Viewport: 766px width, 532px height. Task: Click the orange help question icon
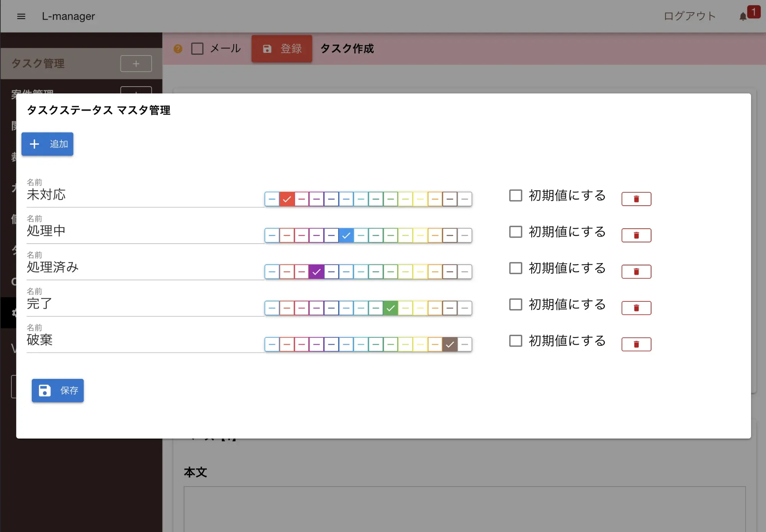tap(178, 49)
